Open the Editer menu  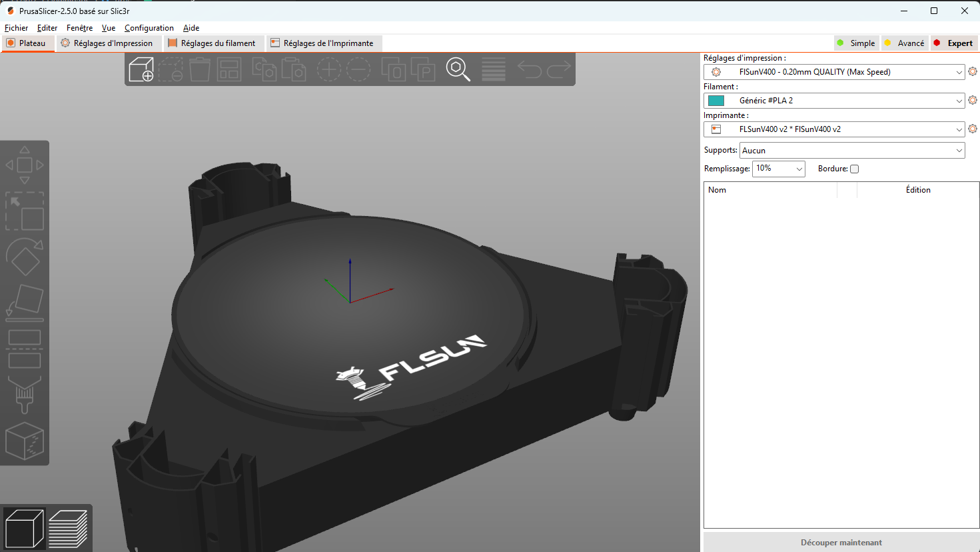[47, 28]
